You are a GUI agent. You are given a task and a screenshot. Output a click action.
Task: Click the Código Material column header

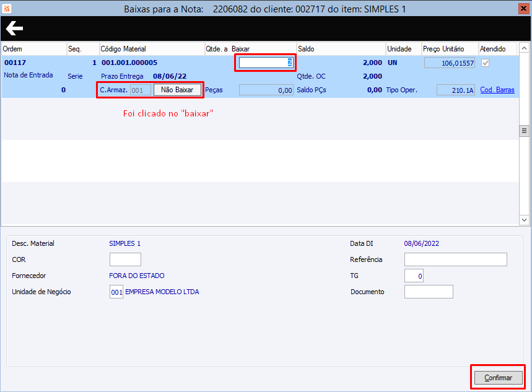tap(152, 49)
